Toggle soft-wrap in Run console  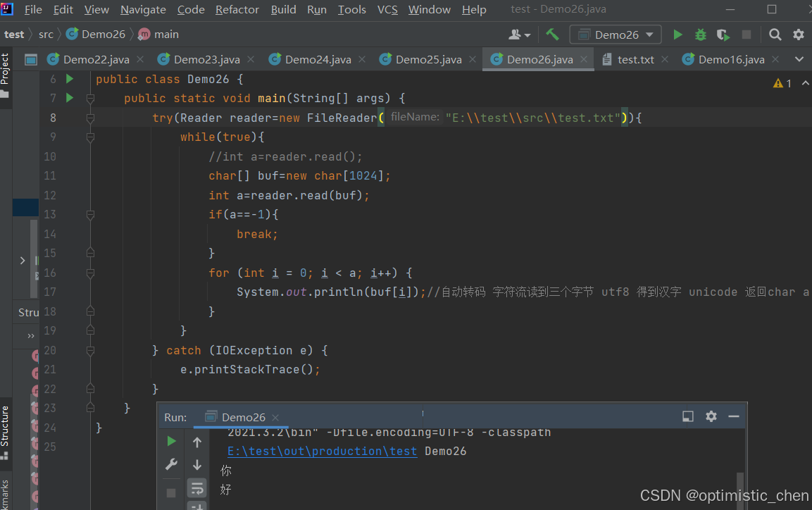click(196, 487)
